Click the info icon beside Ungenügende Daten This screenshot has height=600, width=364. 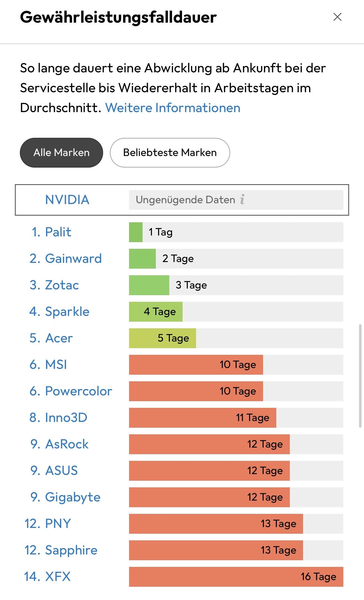[x=242, y=199]
